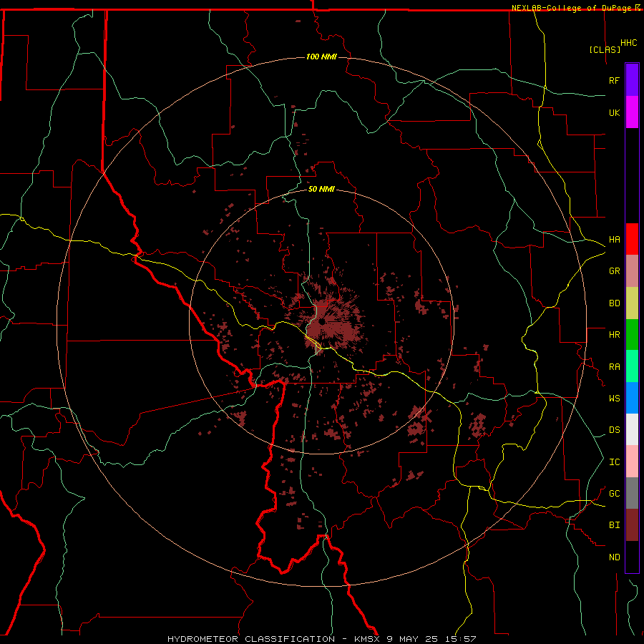Click the BD legend label
Screen dimensions: 644x644
click(x=614, y=303)
